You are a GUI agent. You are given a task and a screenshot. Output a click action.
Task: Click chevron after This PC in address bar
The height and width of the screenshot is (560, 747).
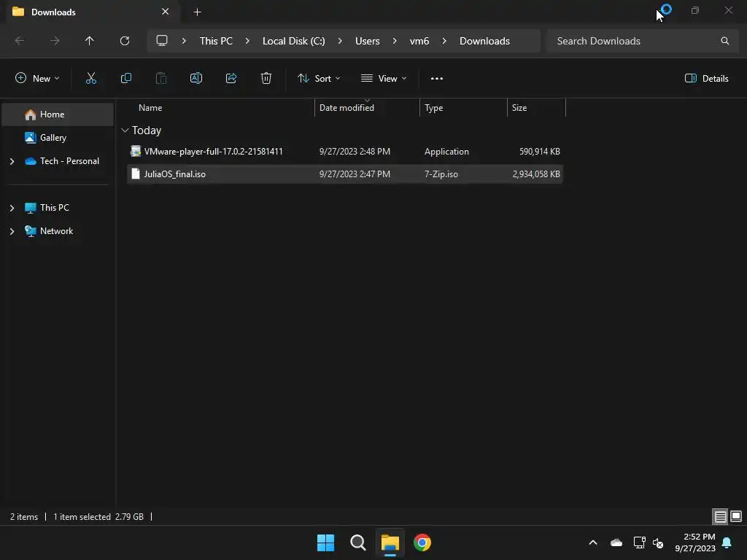click(247, 41)
